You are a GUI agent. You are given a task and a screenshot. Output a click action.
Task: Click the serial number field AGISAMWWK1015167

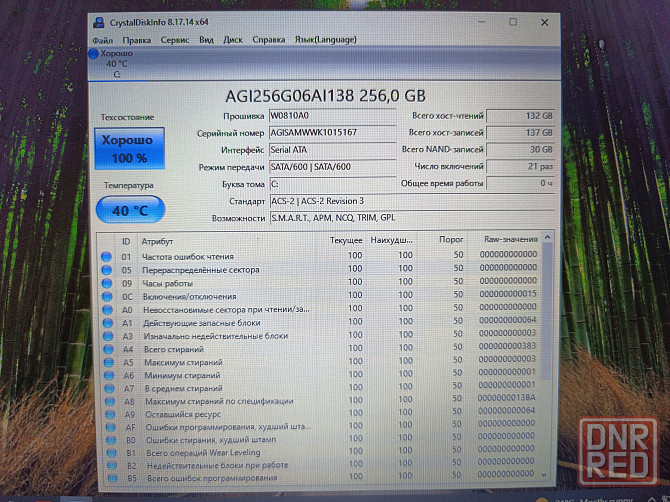coord(332,132)
